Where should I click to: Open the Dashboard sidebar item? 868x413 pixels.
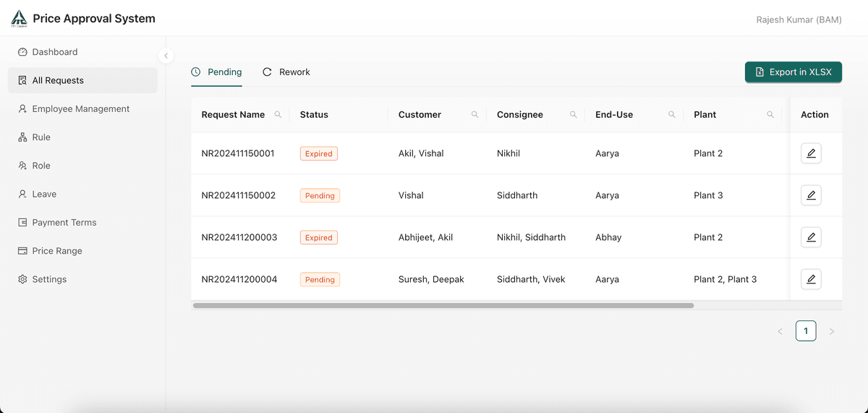82,52
